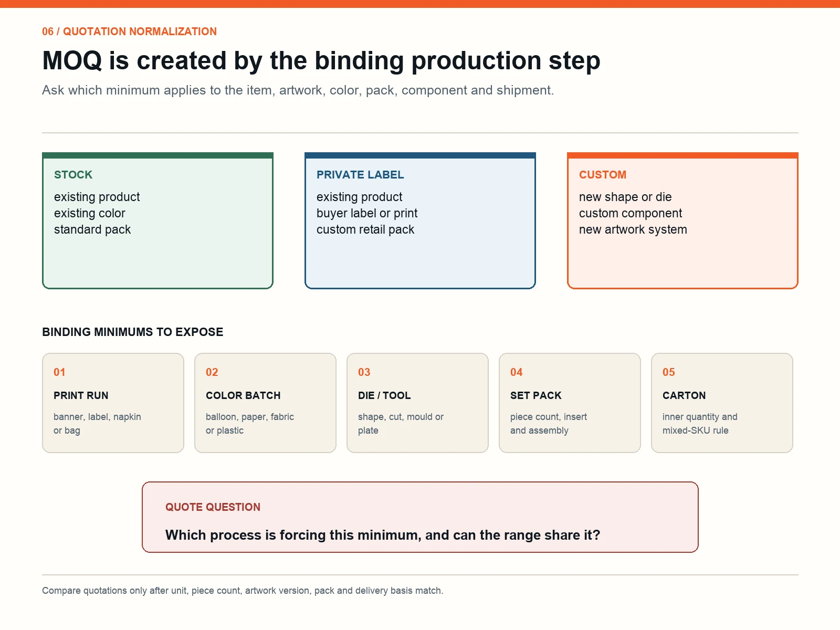Select 'new shape or die' text line
840x630 pixels.
tap(625, 197)
